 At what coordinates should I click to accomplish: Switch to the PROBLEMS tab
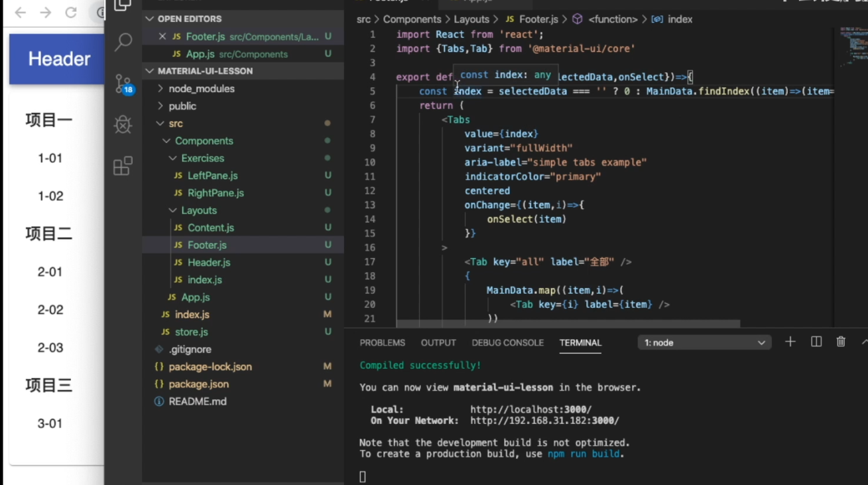click(x=383, y=342)
